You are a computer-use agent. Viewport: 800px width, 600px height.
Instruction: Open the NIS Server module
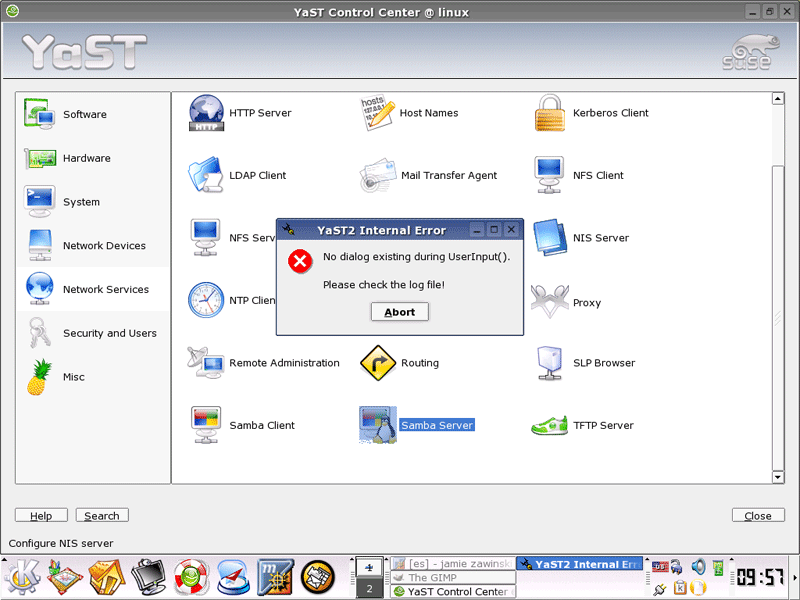[581, 238]
